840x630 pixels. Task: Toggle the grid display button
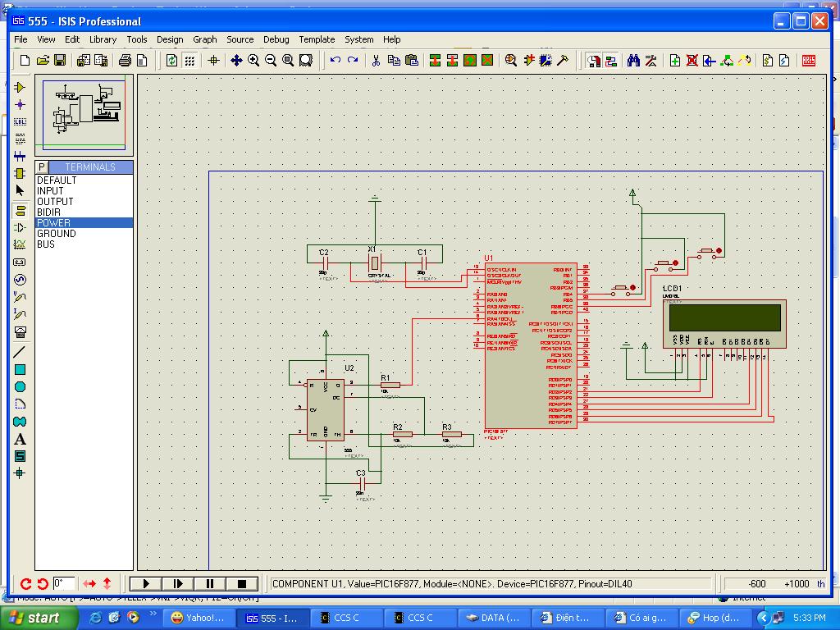189,61
